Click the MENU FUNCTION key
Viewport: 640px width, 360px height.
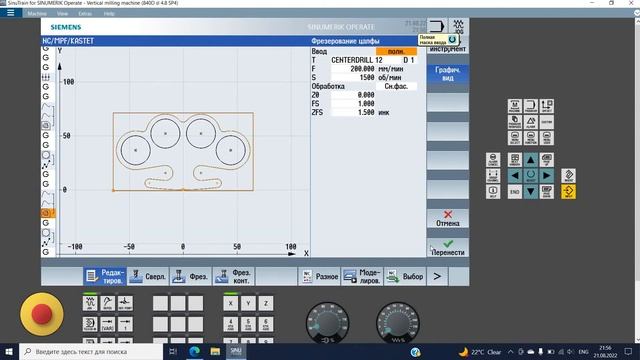pos(531,138)
